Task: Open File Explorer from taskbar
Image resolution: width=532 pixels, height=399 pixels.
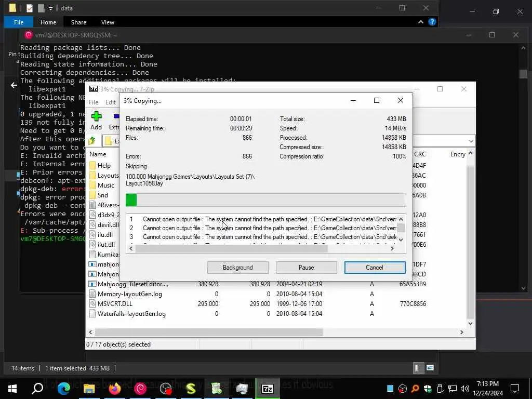Action: tap(89, 389)
